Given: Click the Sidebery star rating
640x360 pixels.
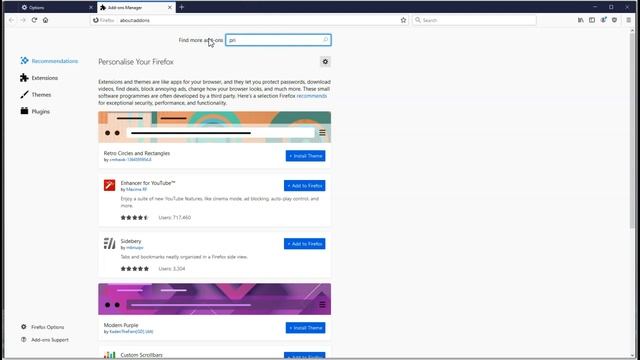Looking at the screenshot, I should coord(135,269).
